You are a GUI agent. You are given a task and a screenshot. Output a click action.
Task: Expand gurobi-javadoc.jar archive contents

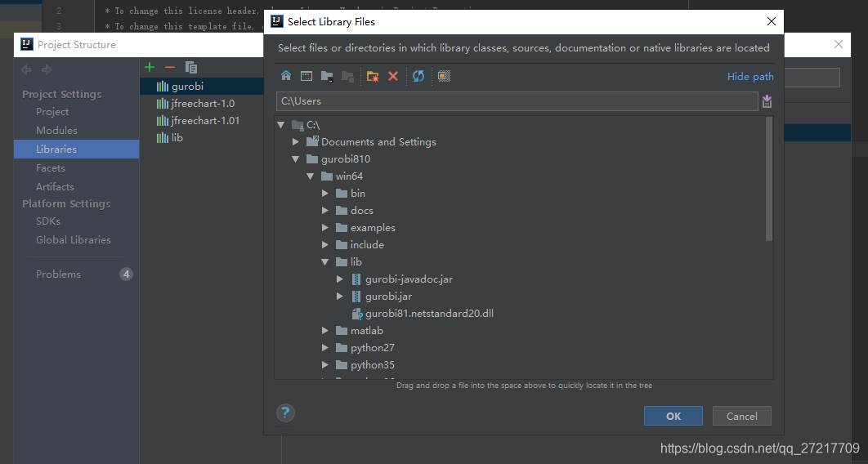coord(340,279)
